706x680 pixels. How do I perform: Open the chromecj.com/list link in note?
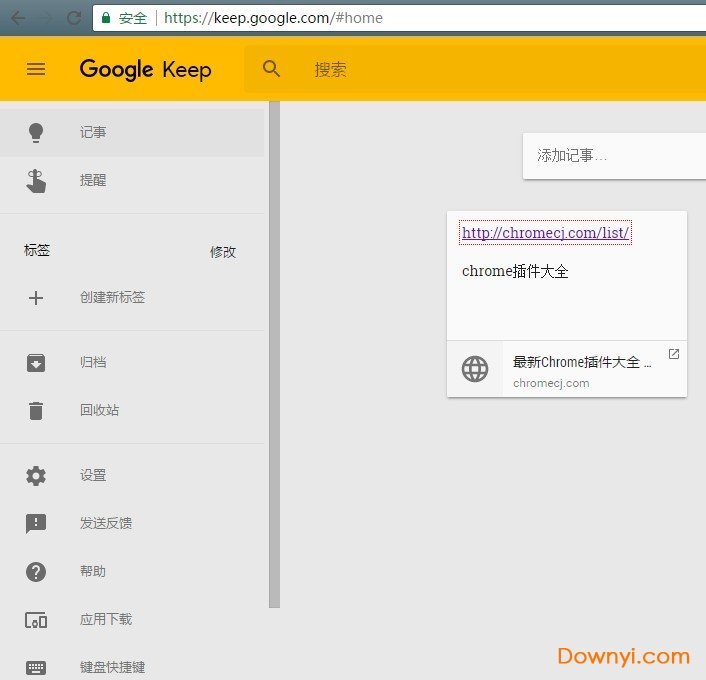point(545,233)
